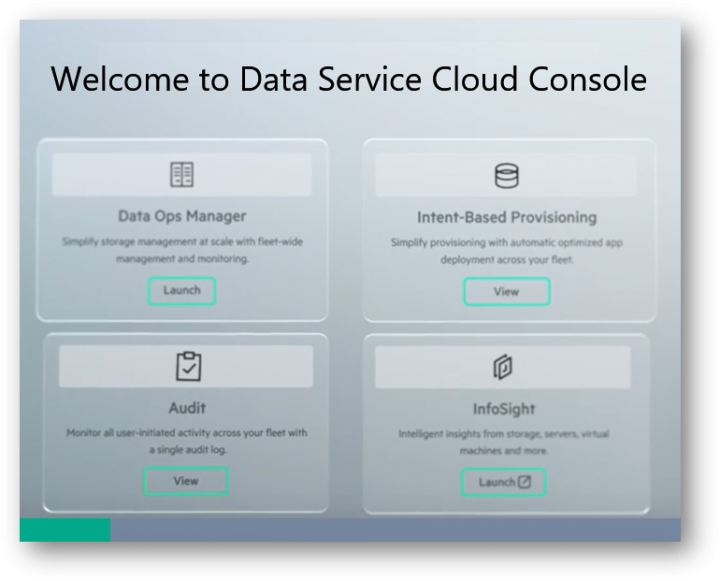
Task: Open the Audit View button
Action: pos(186,481)
